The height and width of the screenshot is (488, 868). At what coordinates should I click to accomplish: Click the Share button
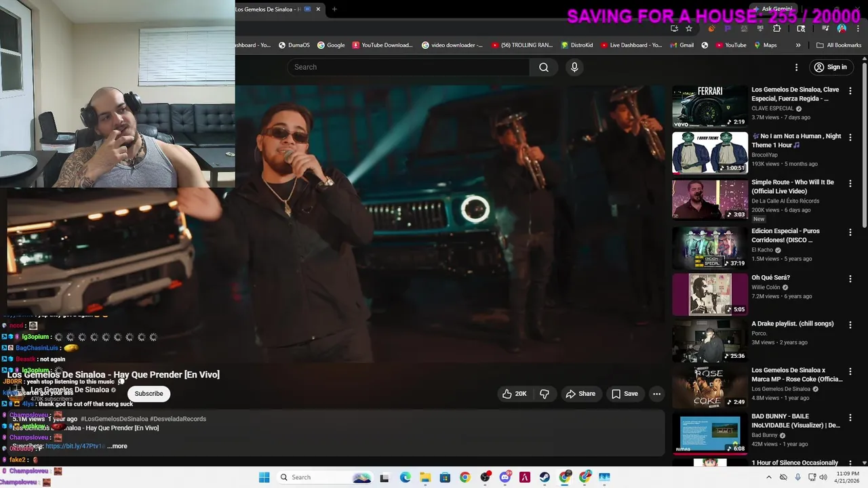pos(580,394)
